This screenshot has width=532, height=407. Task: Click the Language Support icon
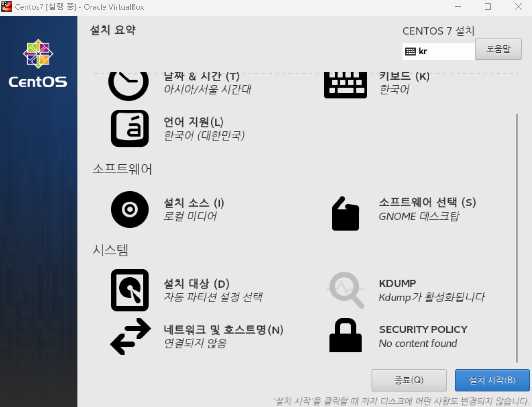[x=130, y=129]
